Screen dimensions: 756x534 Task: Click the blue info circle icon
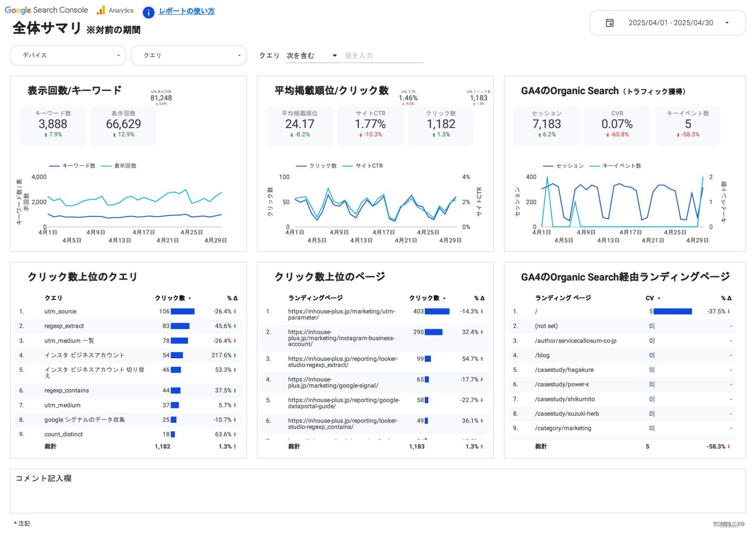coord(148,13)
